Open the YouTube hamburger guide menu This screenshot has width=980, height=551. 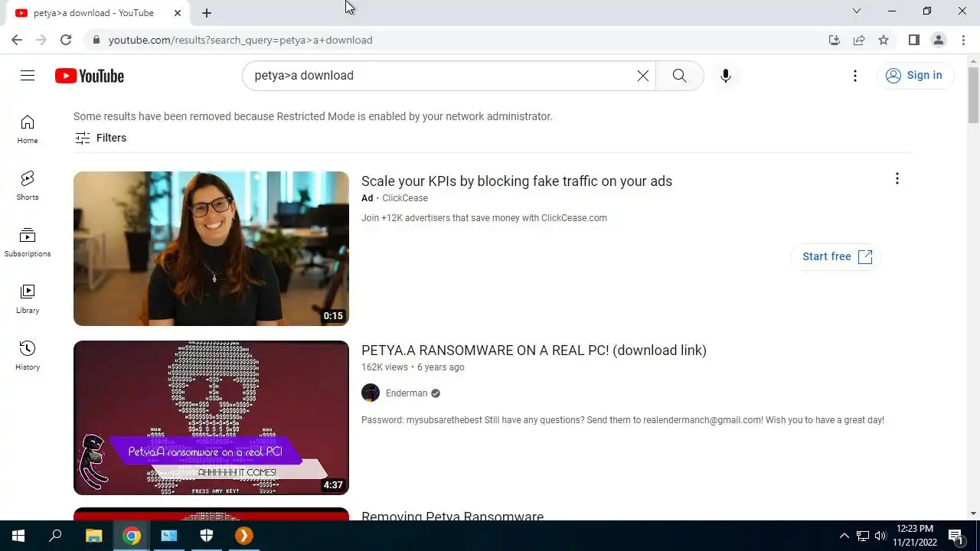28,75
